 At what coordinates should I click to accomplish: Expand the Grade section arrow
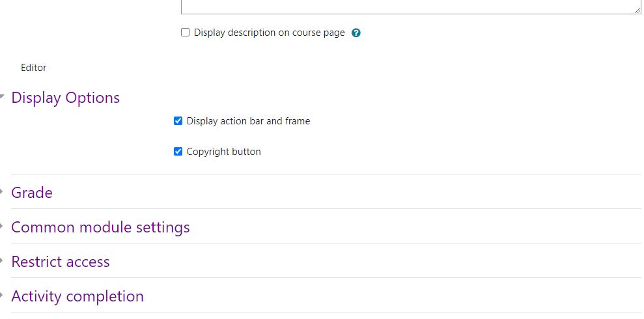pos(2,192)
